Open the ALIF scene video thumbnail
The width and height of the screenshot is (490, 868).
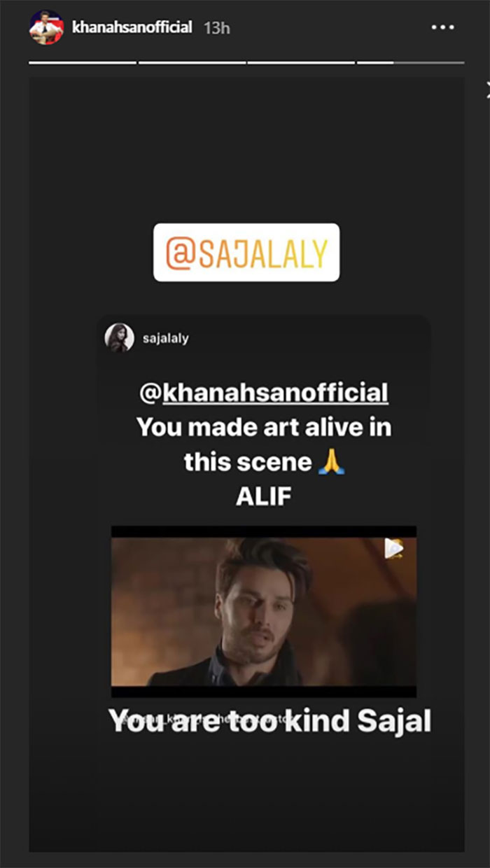pos(264,611)
